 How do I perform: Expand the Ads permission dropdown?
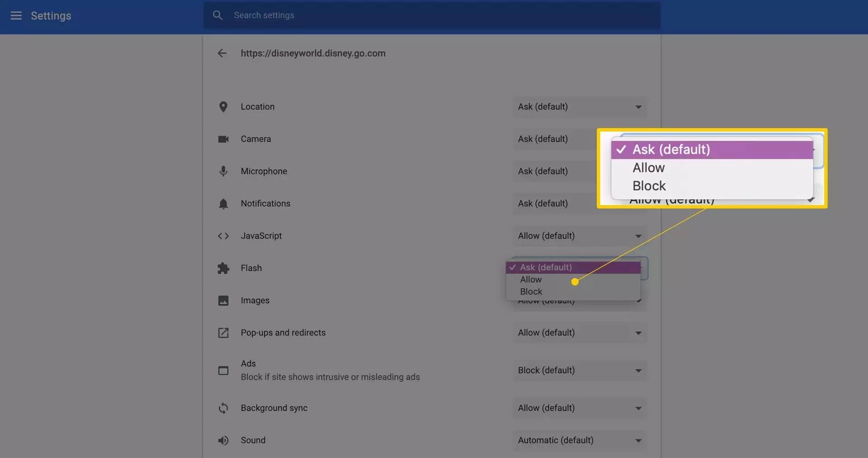pyautogui.click(x=580, y=370)
